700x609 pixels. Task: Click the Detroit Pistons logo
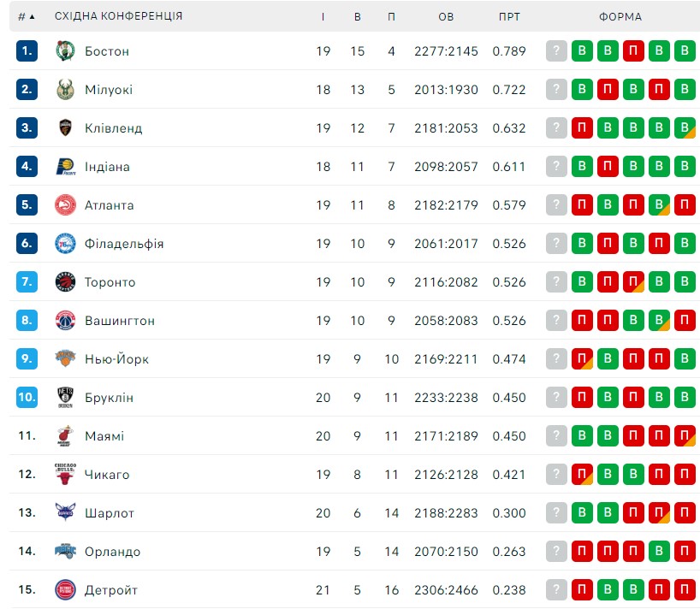[65, 589]
